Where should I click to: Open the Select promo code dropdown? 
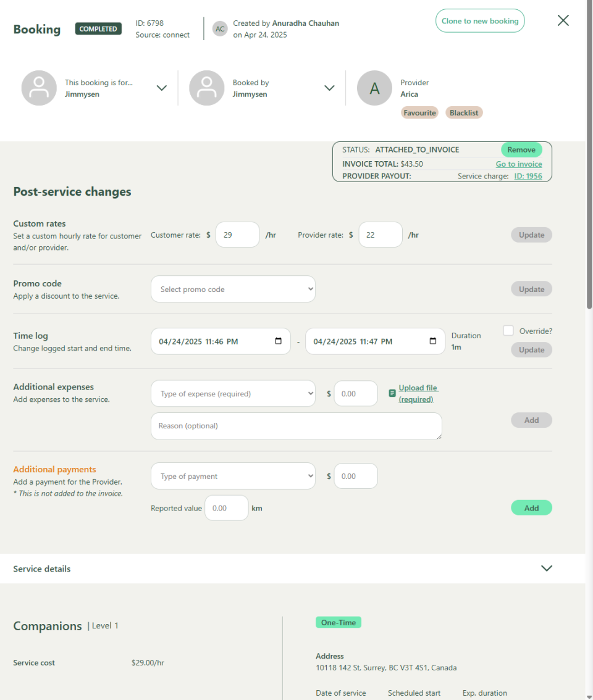tap(233, 289)
